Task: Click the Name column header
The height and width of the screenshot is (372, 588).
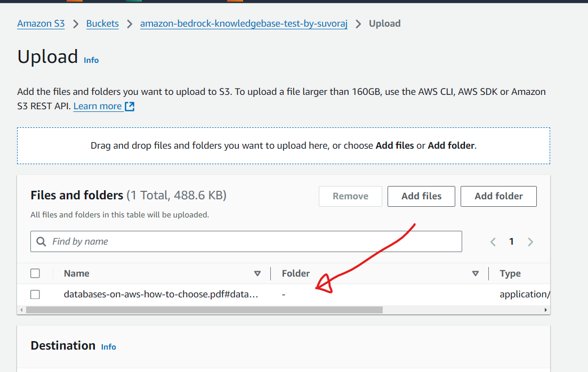Action: 77,273
